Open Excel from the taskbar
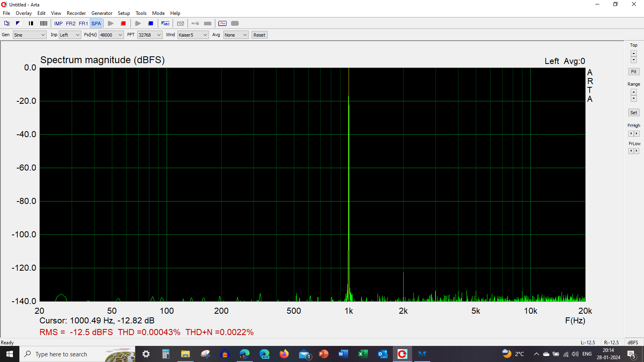644x362 pixels. coord(363,354)
